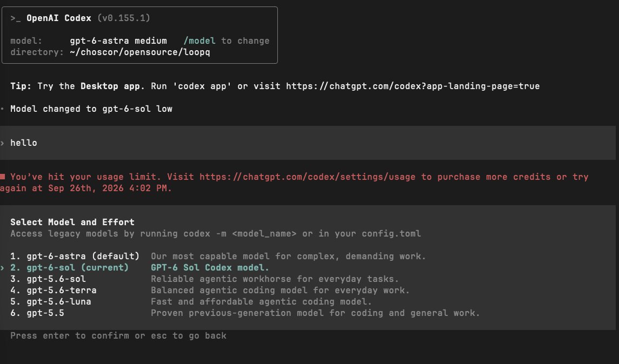Click 'Model changed to gpt-6-sol low' message
This screenshot has width=619, height=364.
point(91,109)
